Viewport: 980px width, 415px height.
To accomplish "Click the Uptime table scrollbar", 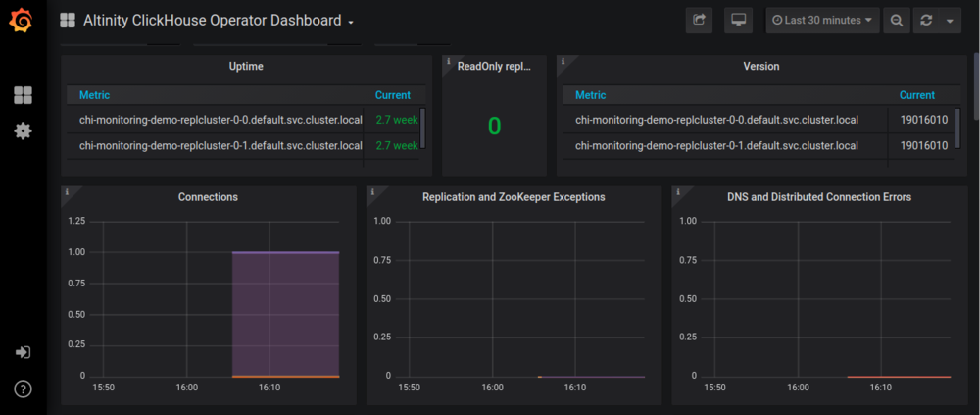I will coord(423,128).
